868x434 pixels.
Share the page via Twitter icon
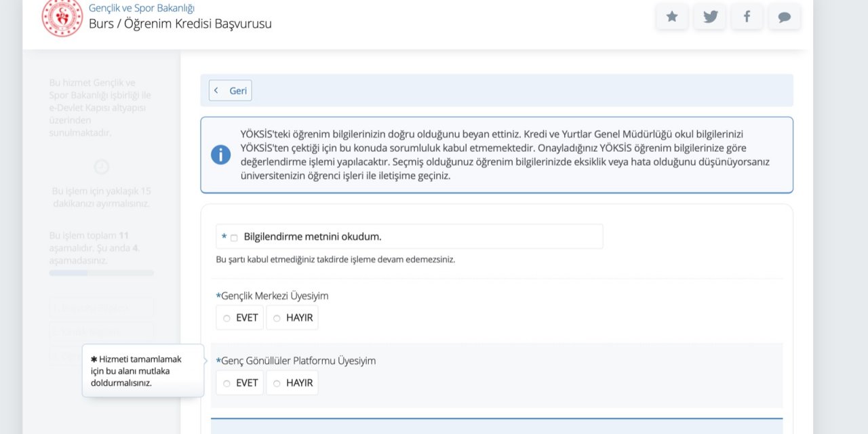point(710,17)
